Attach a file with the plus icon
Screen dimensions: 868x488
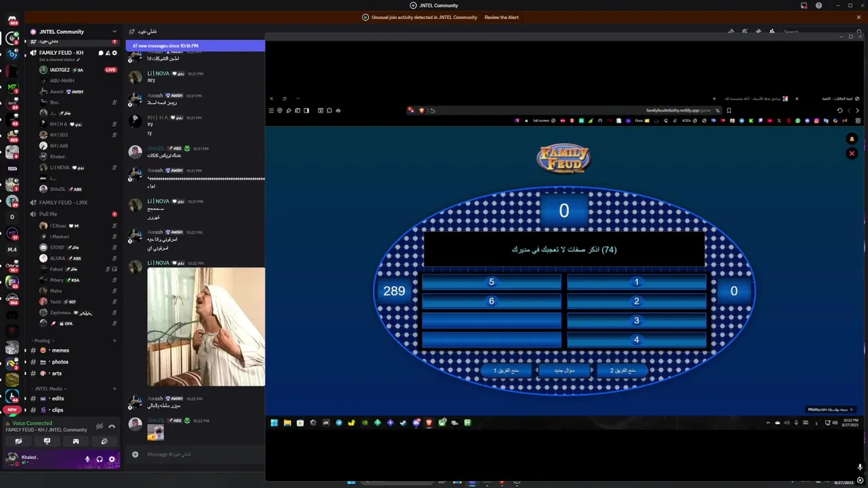pyautogui.click(x=135, y=454)
